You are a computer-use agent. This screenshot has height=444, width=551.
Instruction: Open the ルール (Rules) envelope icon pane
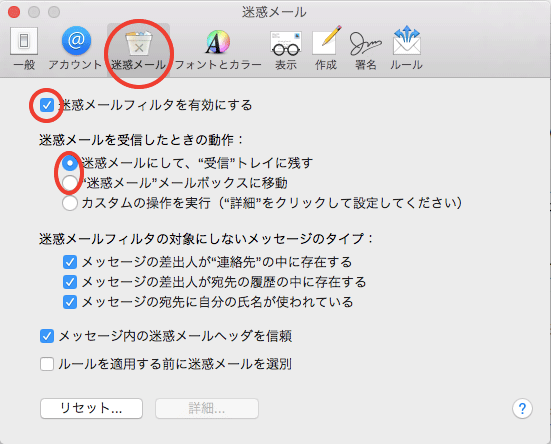(x=407, y=49)
